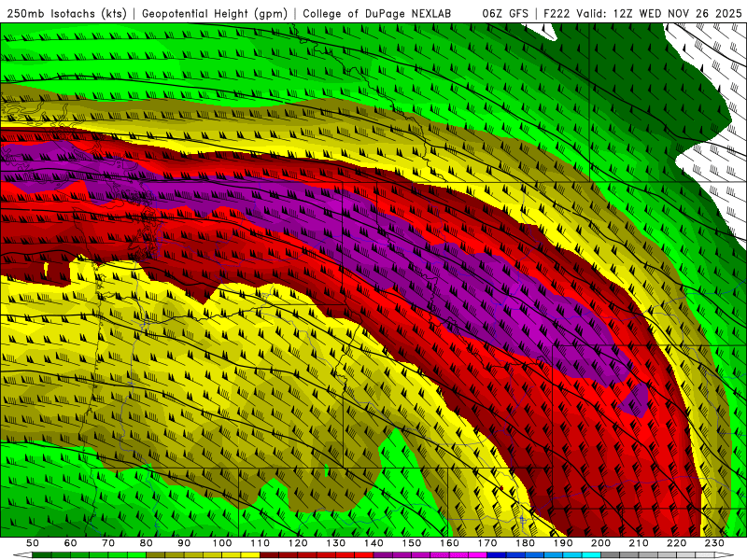Click the 120 kt legend label
This screenshot has height=560, width=747.
298,543
